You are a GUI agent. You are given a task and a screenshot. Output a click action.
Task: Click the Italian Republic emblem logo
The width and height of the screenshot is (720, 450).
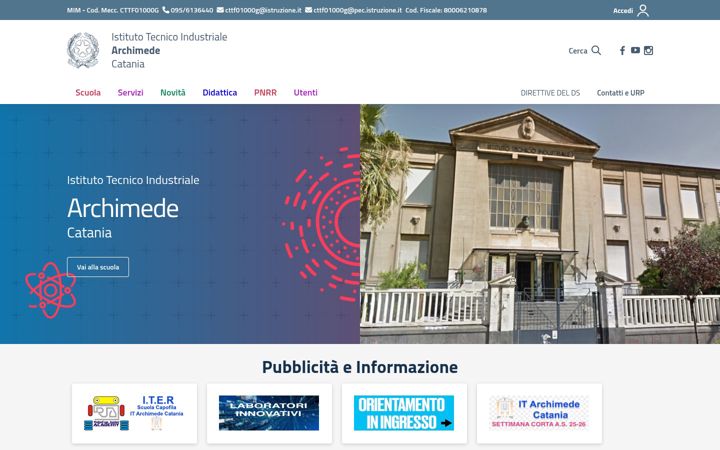pos(83,50)
